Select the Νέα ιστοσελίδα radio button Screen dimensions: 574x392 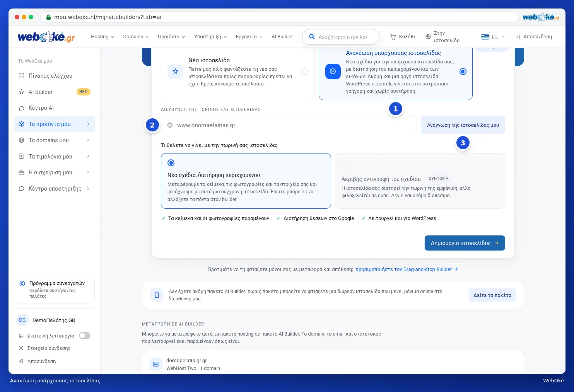pyautogui.click(x=305, y=72)
